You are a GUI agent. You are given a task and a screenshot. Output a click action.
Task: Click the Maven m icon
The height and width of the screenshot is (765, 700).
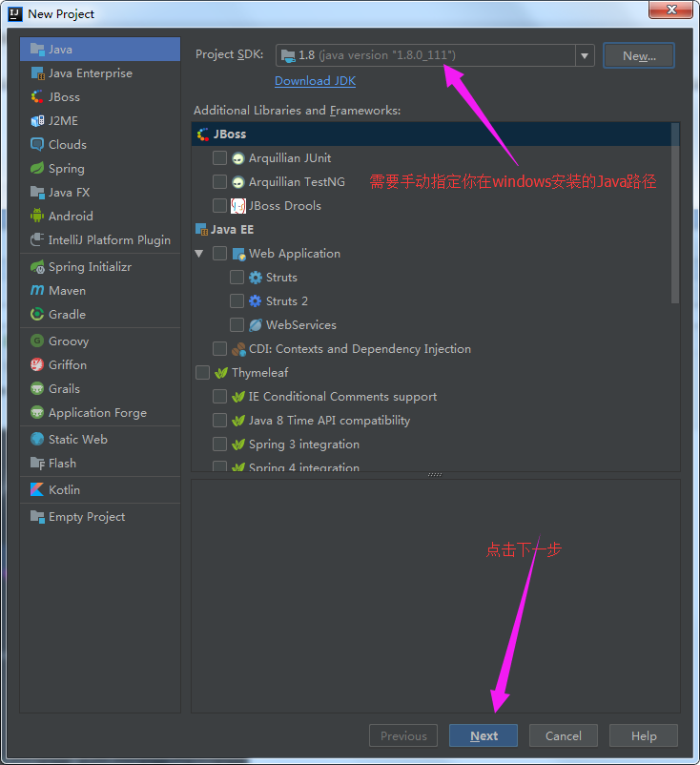(37, 291)
